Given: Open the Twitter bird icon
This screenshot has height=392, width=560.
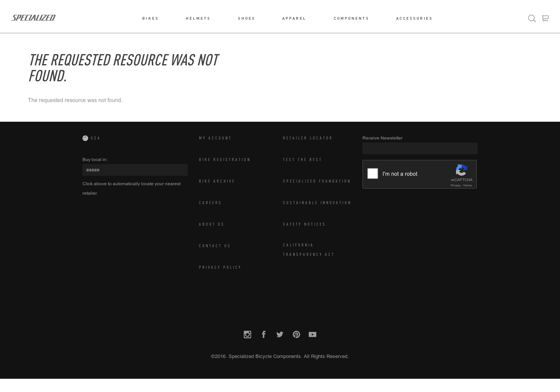Looking at the screenshot, I should click(x=280, y=335).
